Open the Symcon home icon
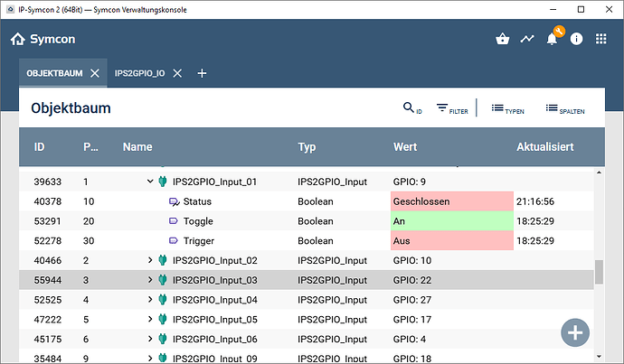The width and height of the screenshot is (624, 364). coord(17,39)
